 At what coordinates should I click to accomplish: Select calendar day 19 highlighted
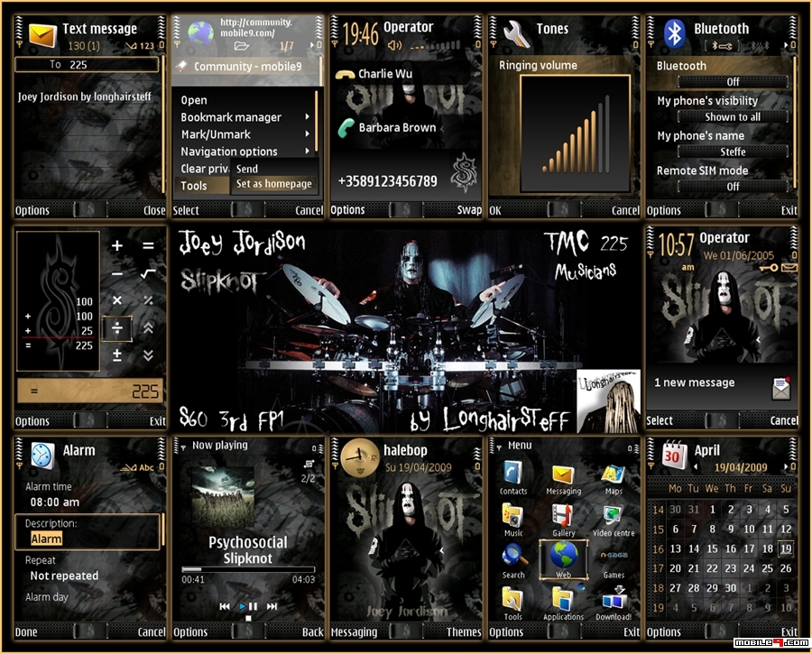tap(786, 548)
